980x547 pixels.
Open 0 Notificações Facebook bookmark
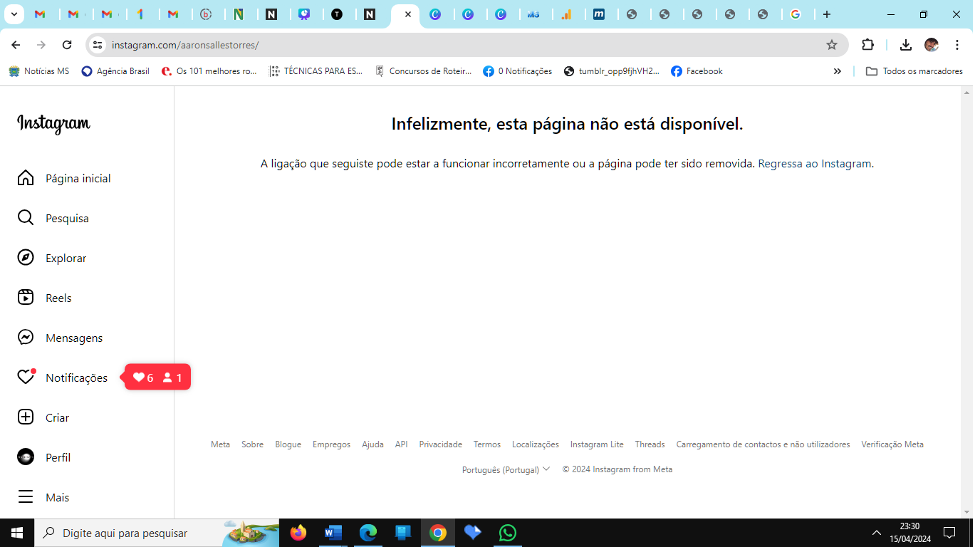point(518,71)
